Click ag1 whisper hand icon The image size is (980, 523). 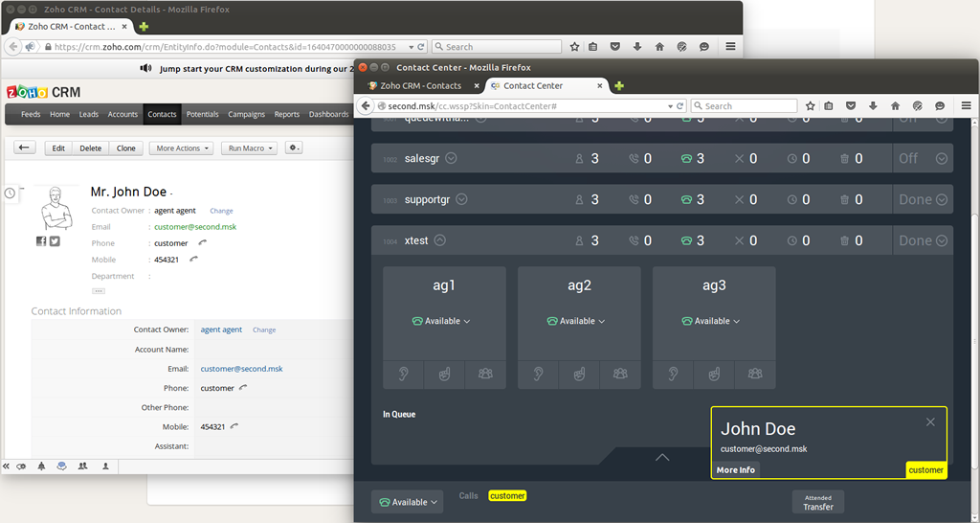444,375
